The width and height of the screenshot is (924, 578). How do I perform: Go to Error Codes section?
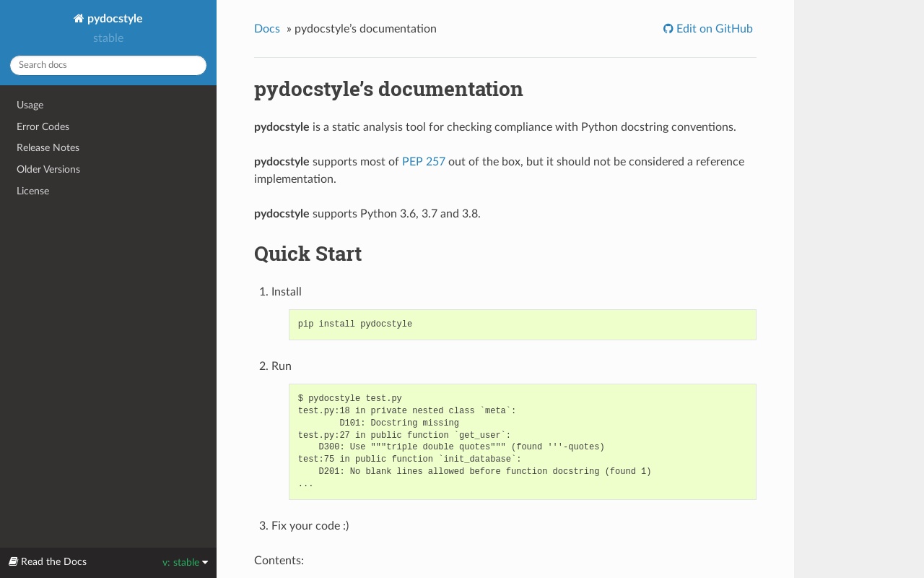click(x=43, y=126)
